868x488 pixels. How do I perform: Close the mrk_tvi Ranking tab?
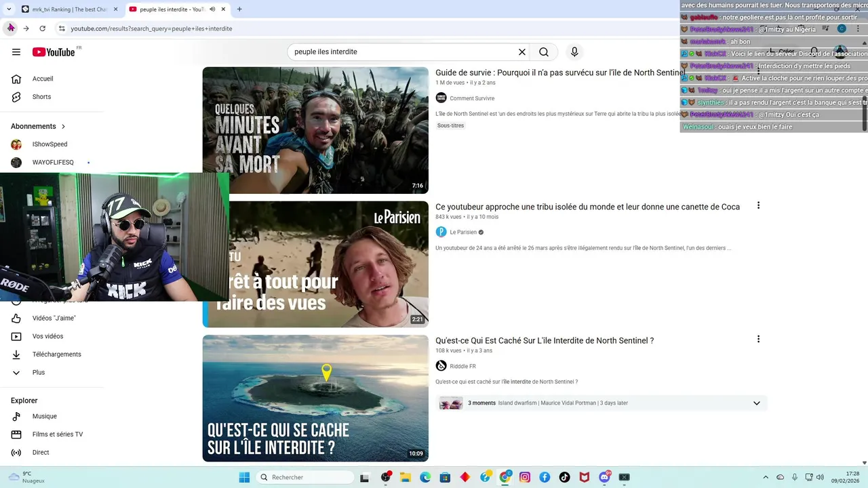point(115,9)
